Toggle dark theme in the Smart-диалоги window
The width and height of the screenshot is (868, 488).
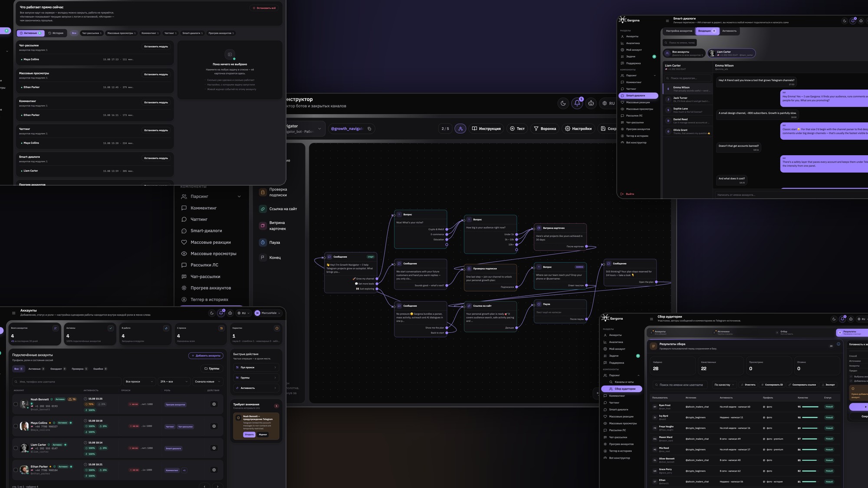pyautogui.click(x=845, y=20)
